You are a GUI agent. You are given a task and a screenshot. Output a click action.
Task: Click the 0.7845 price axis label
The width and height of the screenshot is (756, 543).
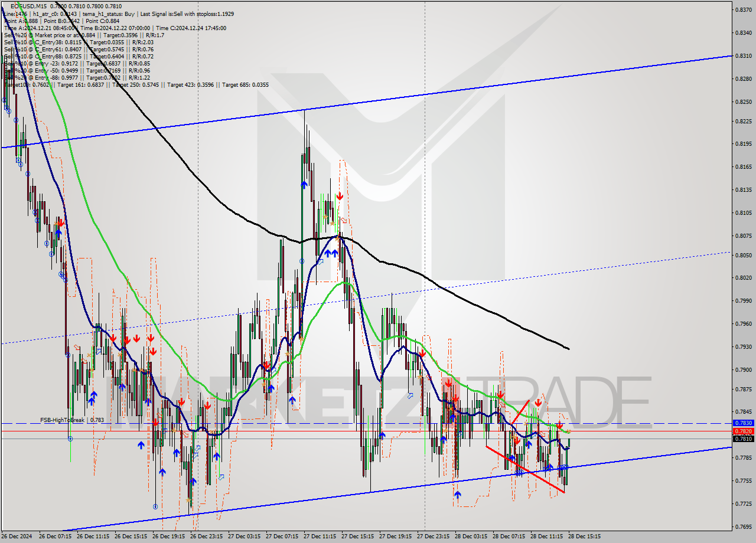coord(743,411)
